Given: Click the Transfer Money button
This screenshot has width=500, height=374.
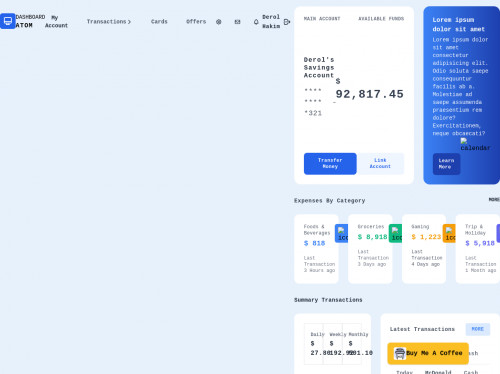Looking at the screenshot, I should point(330,163).
